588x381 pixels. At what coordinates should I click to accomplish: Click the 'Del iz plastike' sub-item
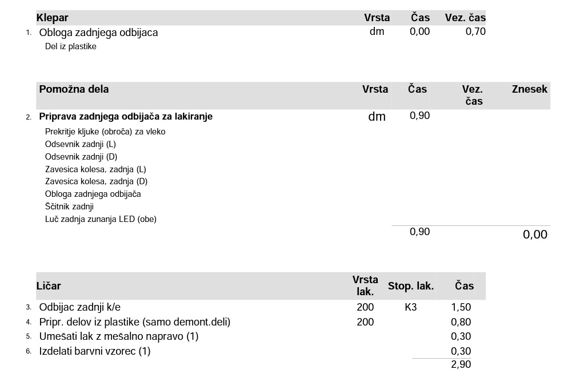71,47
